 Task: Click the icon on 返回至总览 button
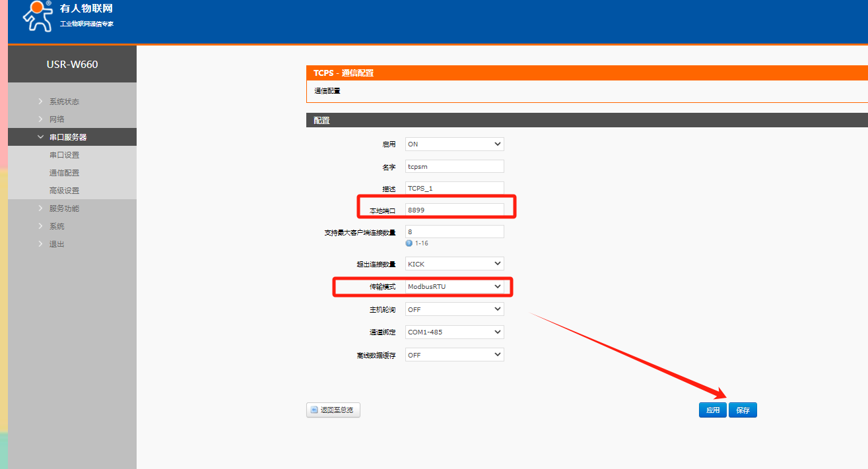[314, 410]
